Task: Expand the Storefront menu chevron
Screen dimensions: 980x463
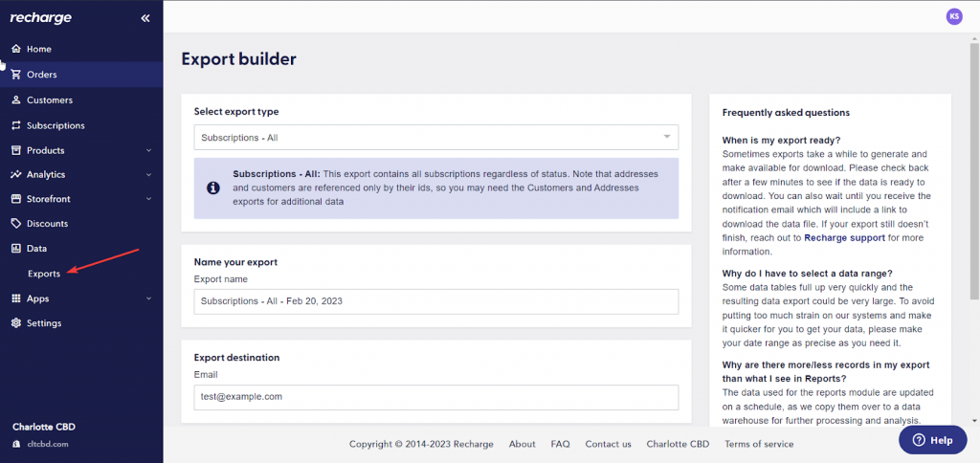Action: 148,199
